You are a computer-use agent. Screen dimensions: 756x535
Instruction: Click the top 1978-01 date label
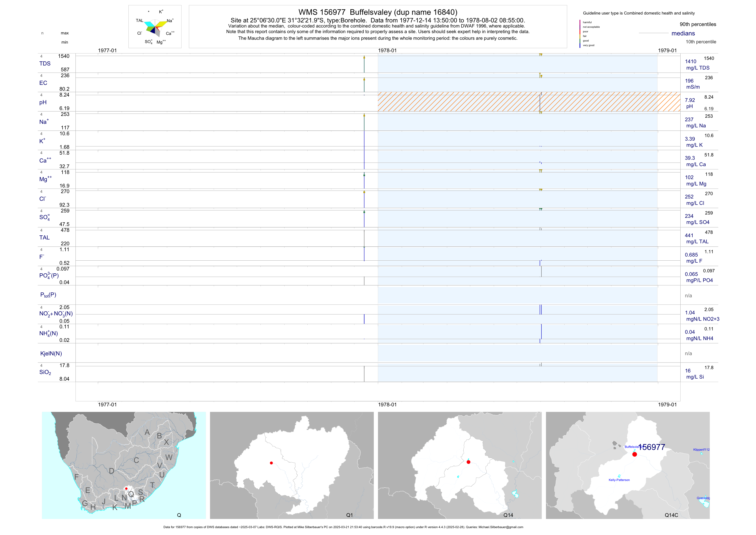coord(387,50)
